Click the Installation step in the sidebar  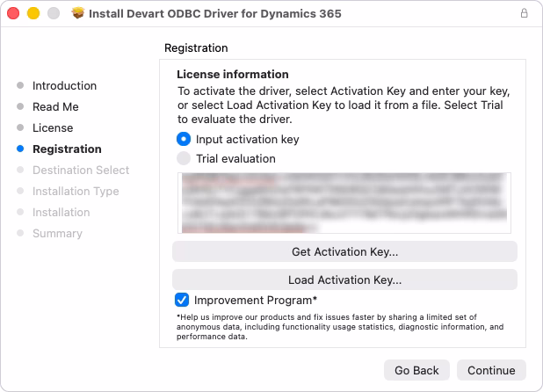(x=61, y=213)
